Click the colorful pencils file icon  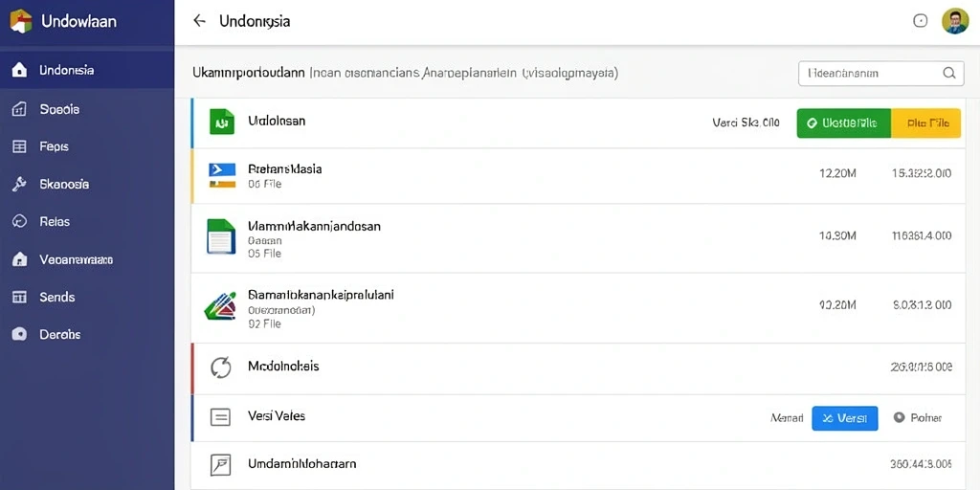[221, 306]
